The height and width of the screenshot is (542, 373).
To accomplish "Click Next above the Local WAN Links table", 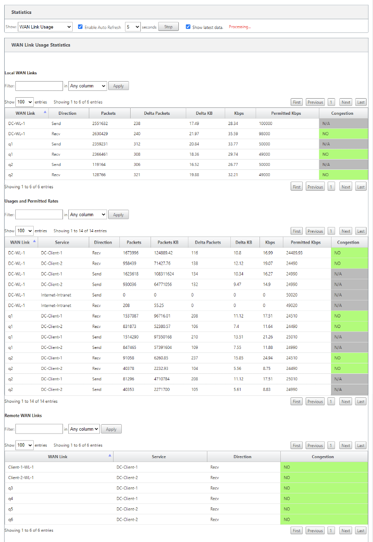I will coord(346,102).
